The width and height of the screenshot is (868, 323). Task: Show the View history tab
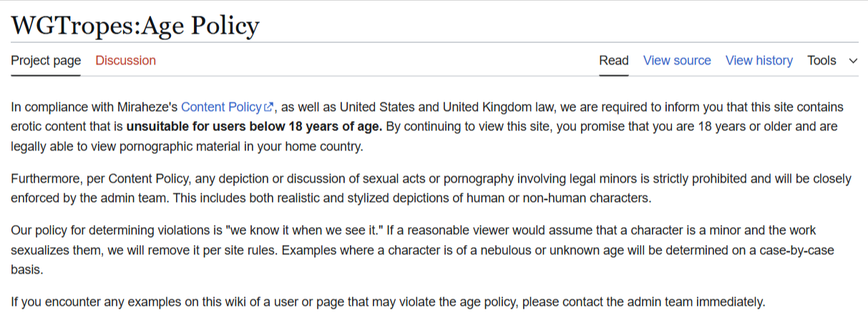click(759, 61)
